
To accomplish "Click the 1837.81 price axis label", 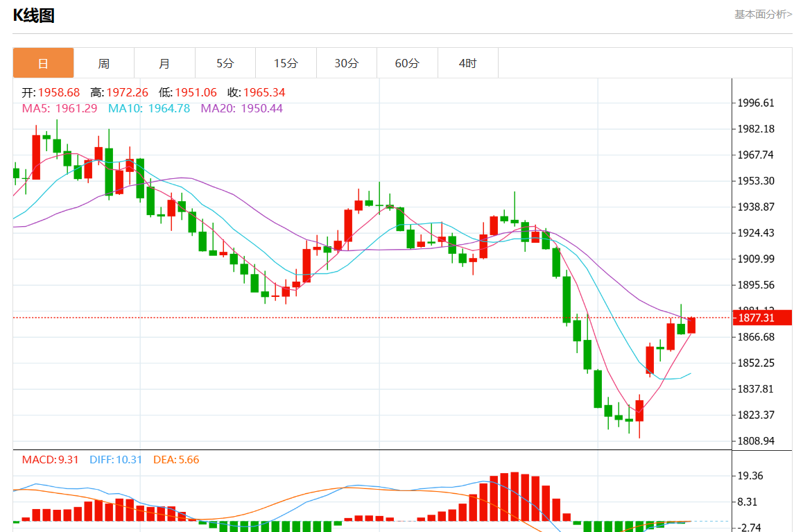I will coord(756,389).
